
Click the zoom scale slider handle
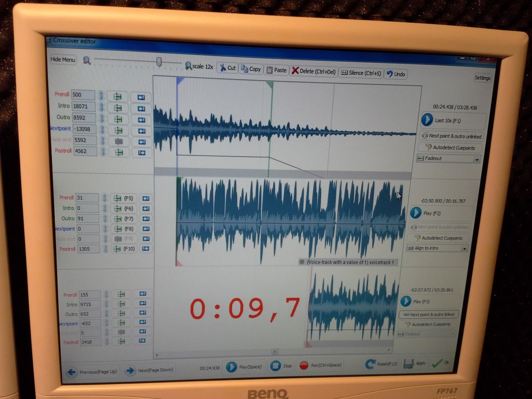159,62
